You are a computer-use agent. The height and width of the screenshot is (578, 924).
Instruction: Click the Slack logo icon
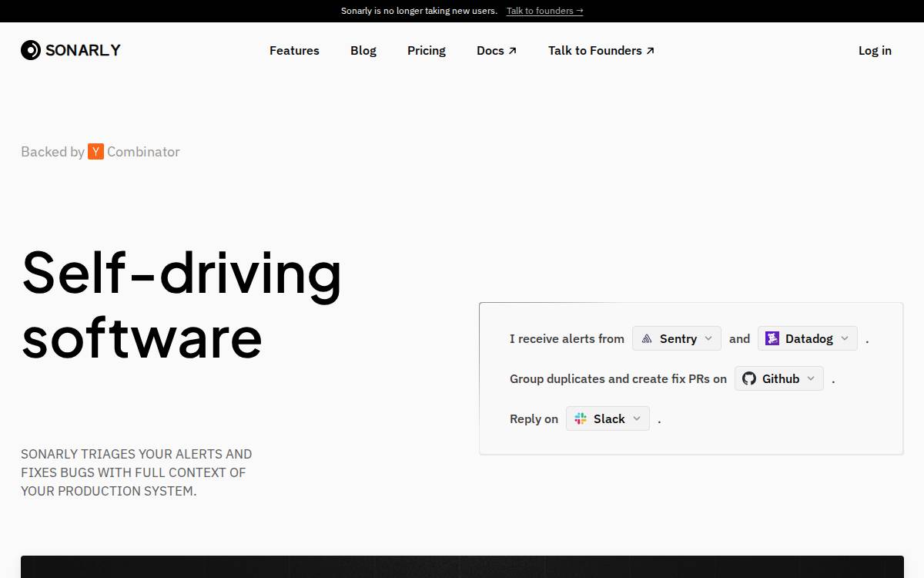(581, 418)
